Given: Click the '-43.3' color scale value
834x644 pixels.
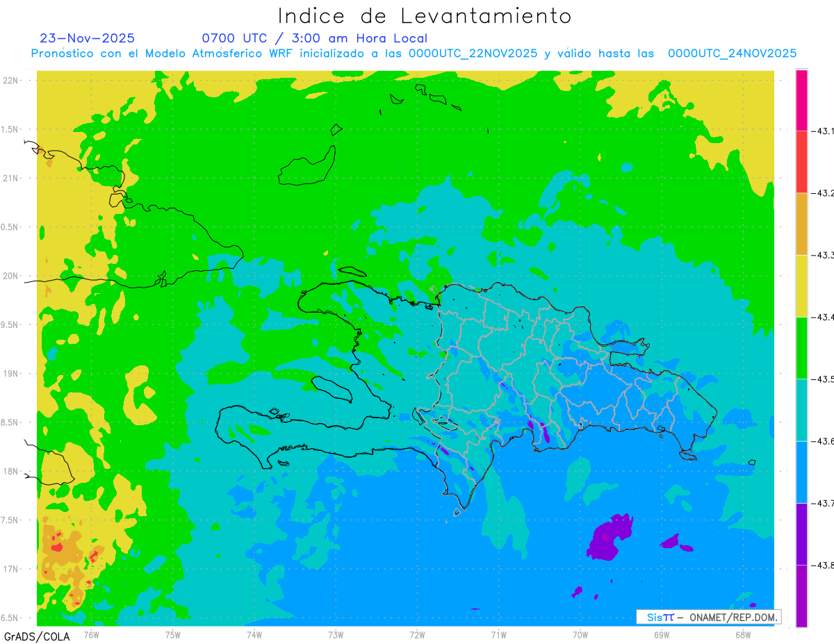Looking at the screenshot, I should point(823,255).
